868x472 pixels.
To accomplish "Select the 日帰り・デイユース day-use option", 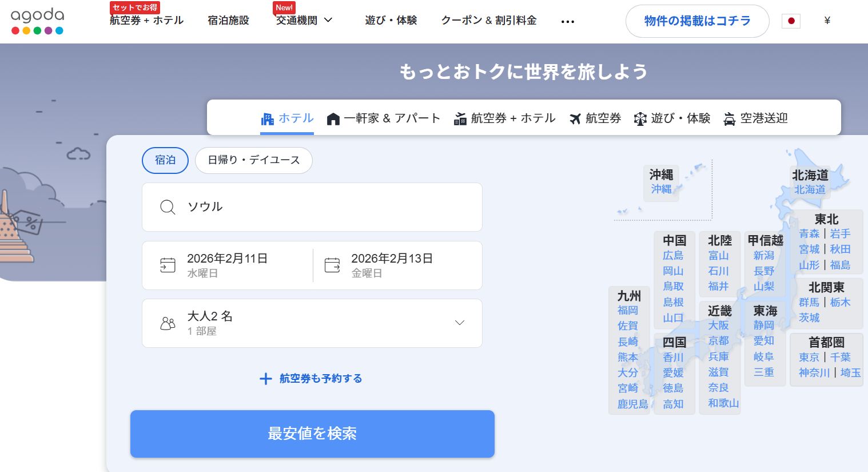I will click(253, 160).
